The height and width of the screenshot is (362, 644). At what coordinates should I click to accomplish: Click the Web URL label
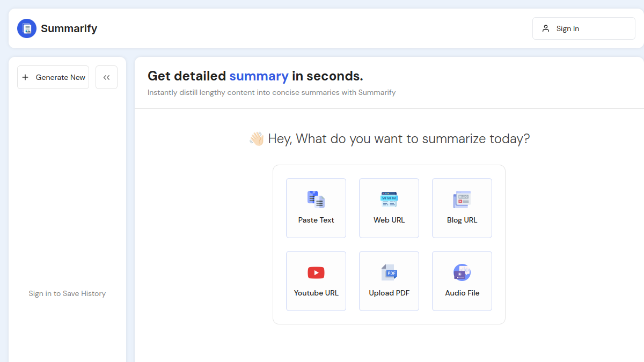point(389,220)
